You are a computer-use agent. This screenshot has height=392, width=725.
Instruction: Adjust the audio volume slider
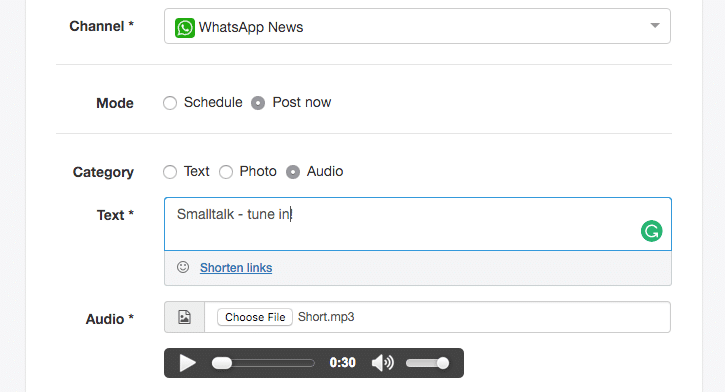pos(428,363)
